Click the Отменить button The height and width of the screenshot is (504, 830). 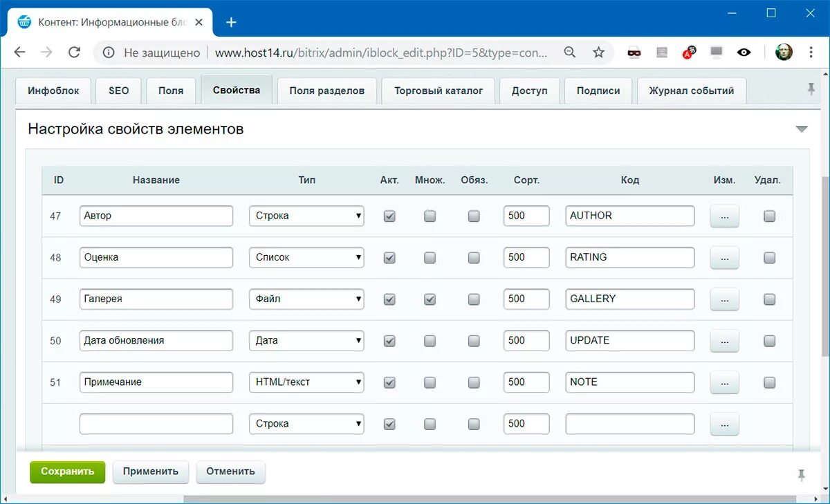tap(231, 472)
